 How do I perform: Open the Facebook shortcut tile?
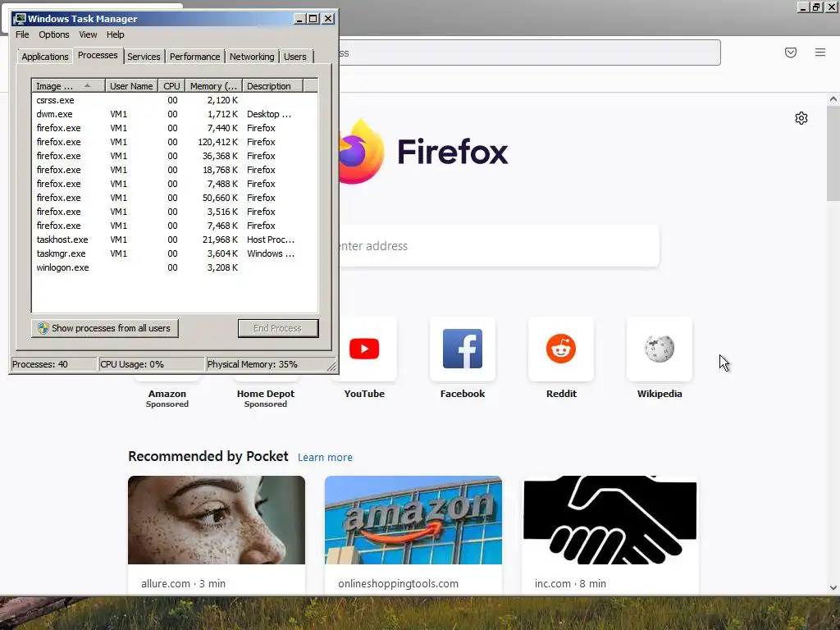pos(463,349)
